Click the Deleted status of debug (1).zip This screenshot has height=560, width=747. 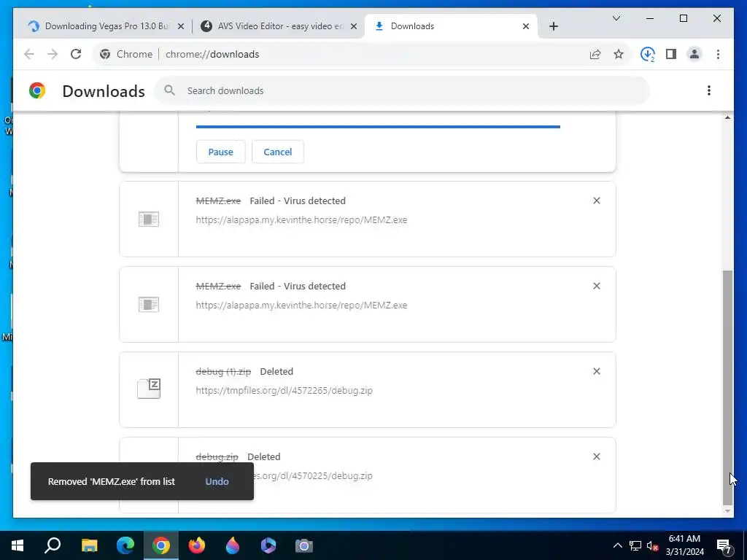pyautogui.click(x=276, y=371)
